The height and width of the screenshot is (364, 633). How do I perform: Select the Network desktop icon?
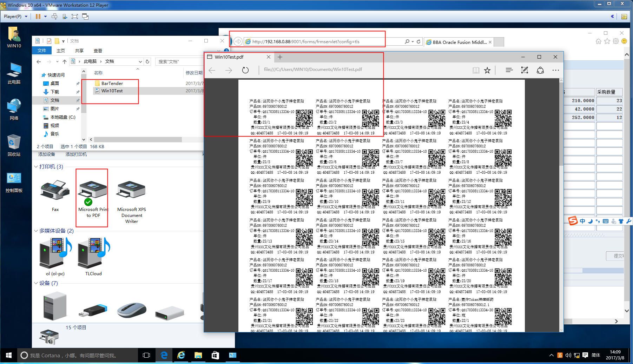(x=14, y=110)
